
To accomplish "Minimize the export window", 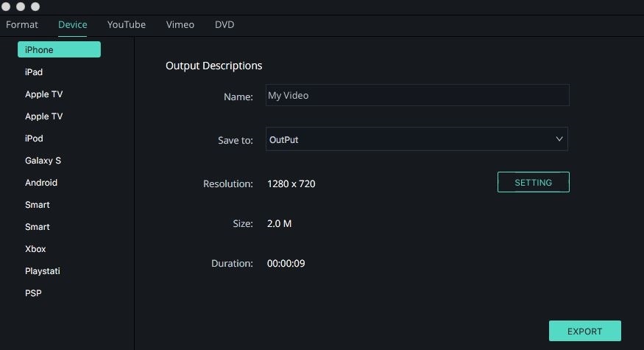I will pos(21,7).
